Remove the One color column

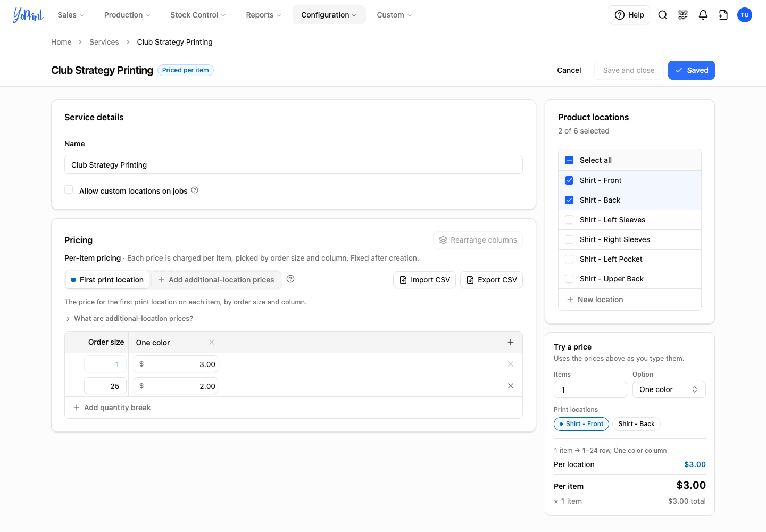click(x=212, y=342)
